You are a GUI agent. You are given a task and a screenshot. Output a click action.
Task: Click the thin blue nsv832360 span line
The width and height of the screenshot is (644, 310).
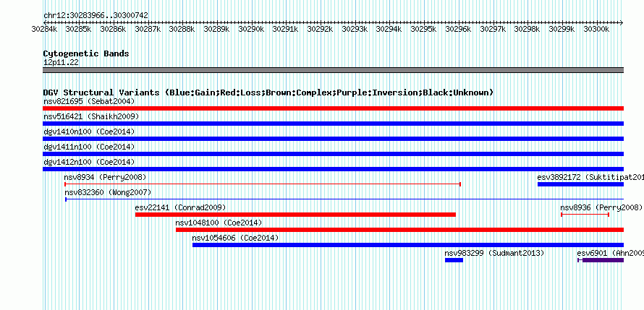[x=344, y=199]
